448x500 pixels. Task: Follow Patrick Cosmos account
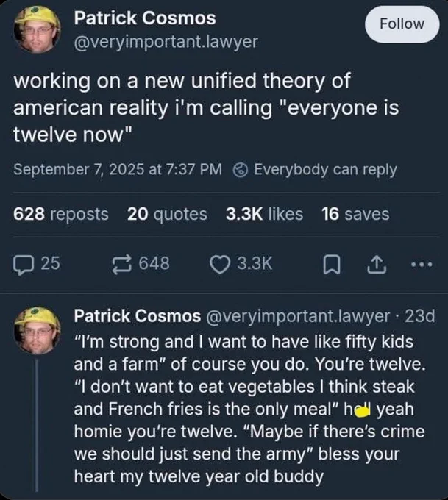click(x=402, y=24)
